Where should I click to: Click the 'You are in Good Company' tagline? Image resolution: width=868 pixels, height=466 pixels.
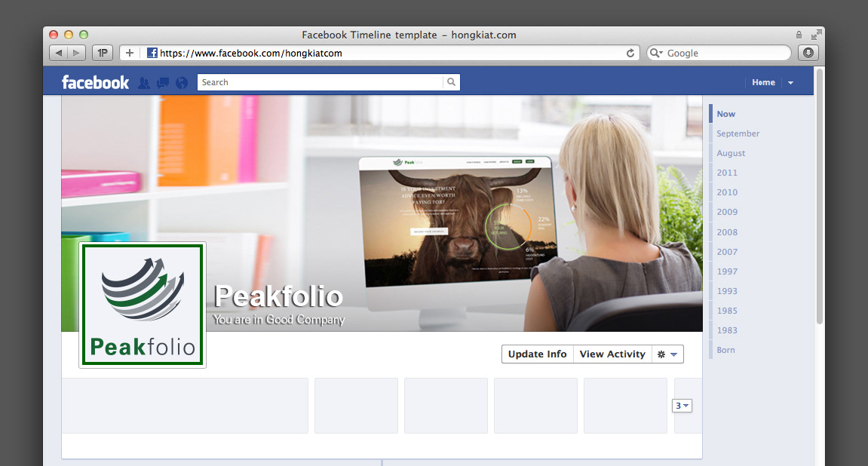click(279, 320)
